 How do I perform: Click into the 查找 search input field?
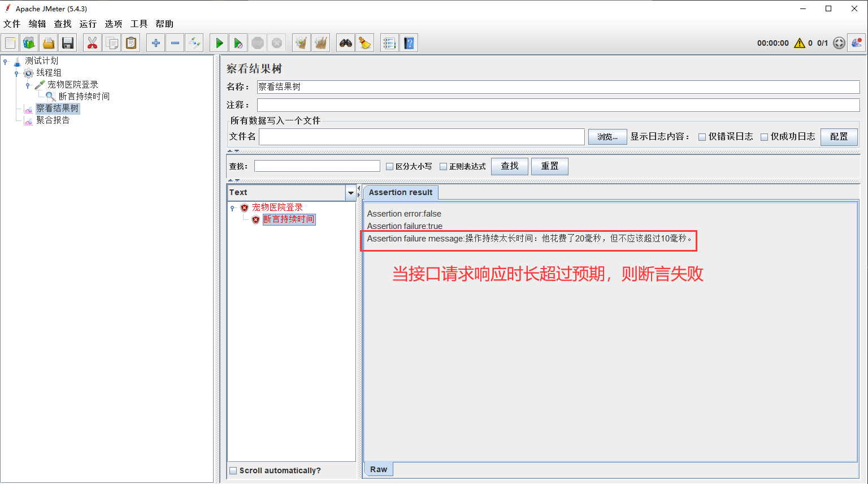point(317,166)
